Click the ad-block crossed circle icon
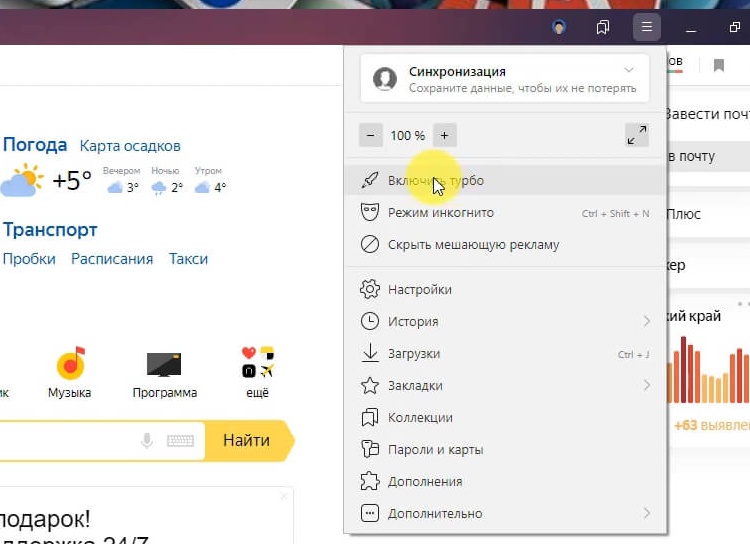The image size is (750, 544). pyautogui.click(x=370, y=244)
